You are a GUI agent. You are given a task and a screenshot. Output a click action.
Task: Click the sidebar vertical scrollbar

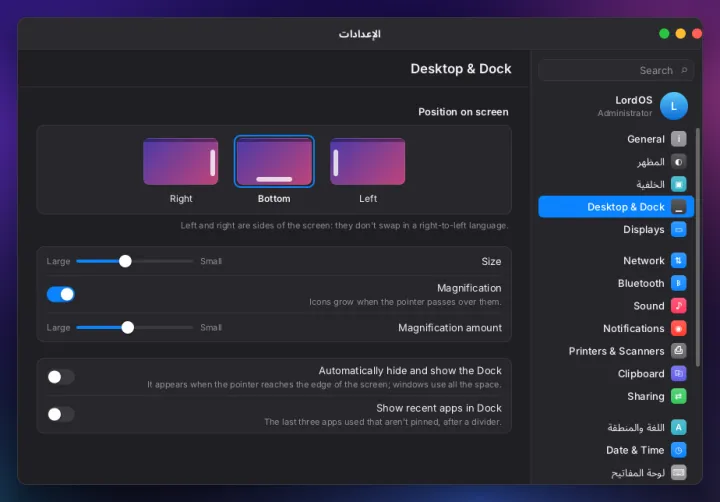pos(698,247)
